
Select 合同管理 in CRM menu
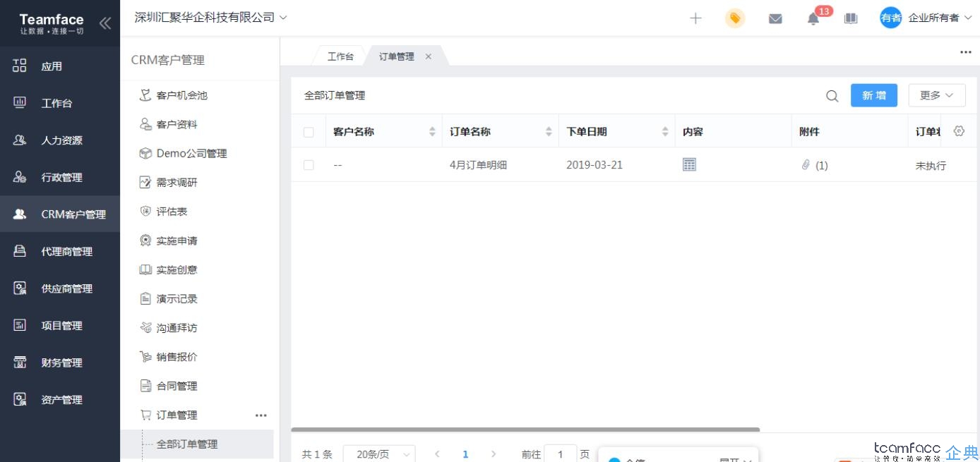[x=177, y=386]
